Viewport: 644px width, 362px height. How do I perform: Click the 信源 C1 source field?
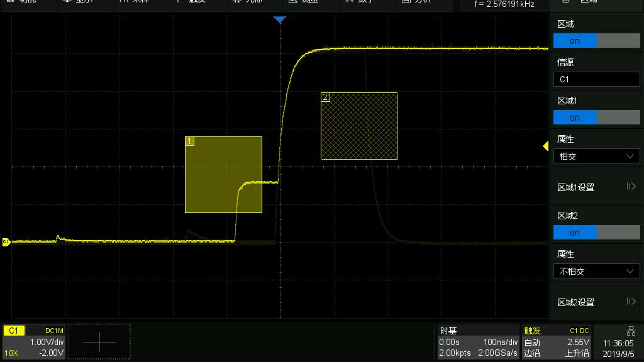click(x=596, y=79)
